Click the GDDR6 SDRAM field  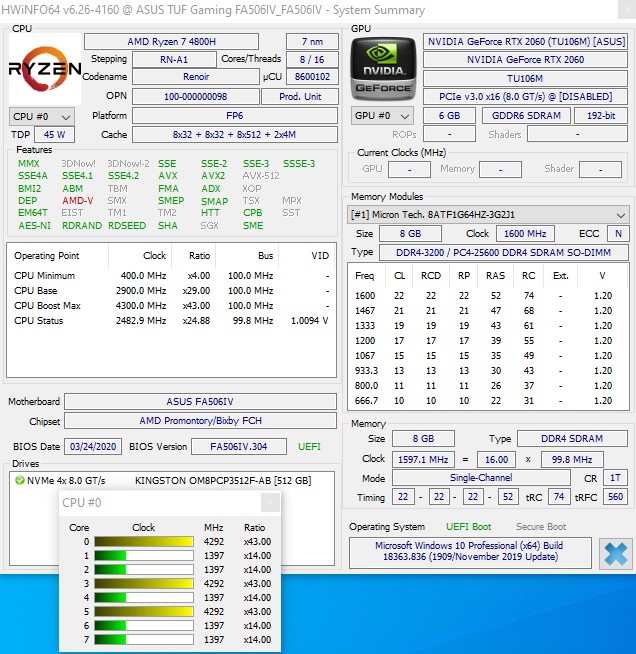(526, 116)
